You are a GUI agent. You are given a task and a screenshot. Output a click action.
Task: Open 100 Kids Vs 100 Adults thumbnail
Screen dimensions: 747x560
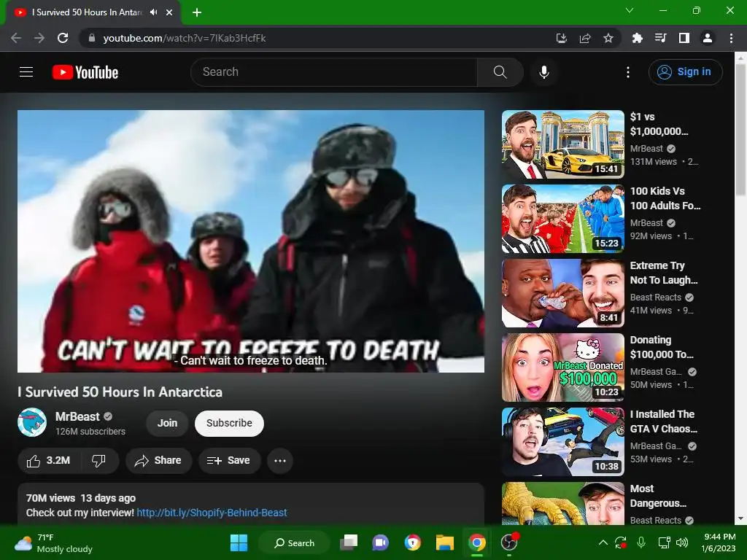[562, 219]
